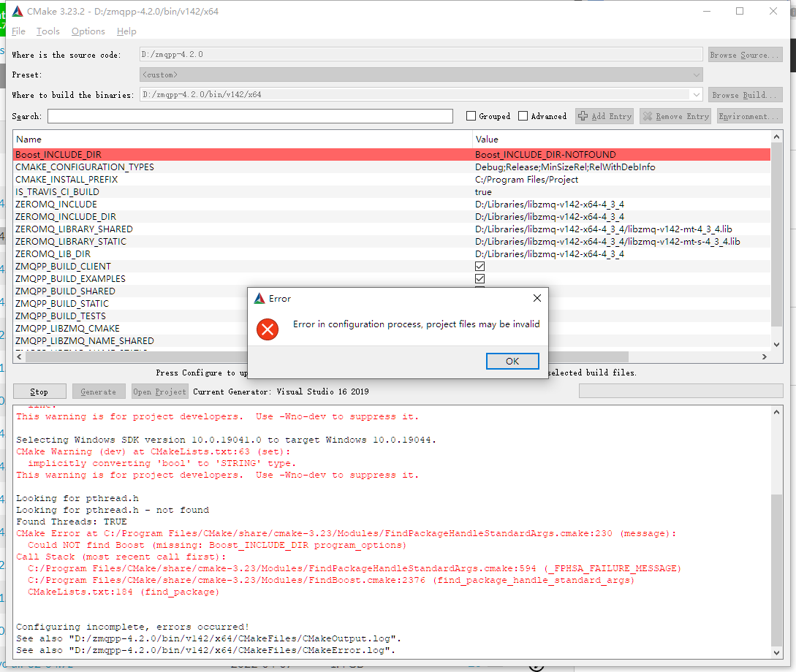Viewport: 796px width, 672px height.
Task: Click Browse Source button
Action: (x=745, y=55)
